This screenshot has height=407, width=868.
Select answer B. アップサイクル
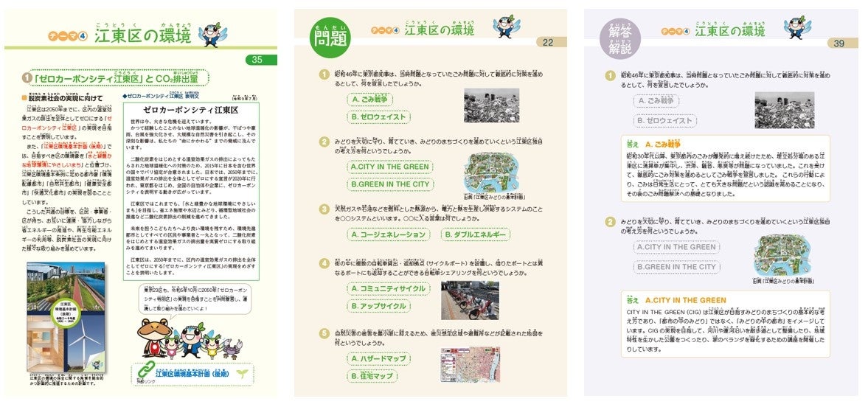coord(378,306)
